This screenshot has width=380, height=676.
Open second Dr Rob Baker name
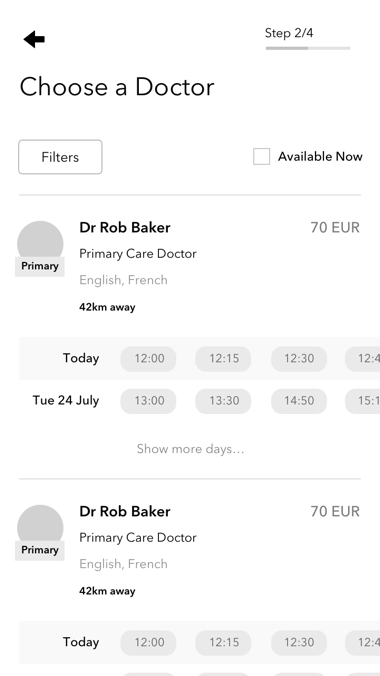[125, 511]
